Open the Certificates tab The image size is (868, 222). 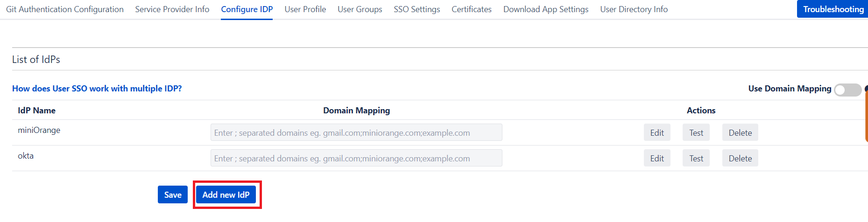coord(472,9)
